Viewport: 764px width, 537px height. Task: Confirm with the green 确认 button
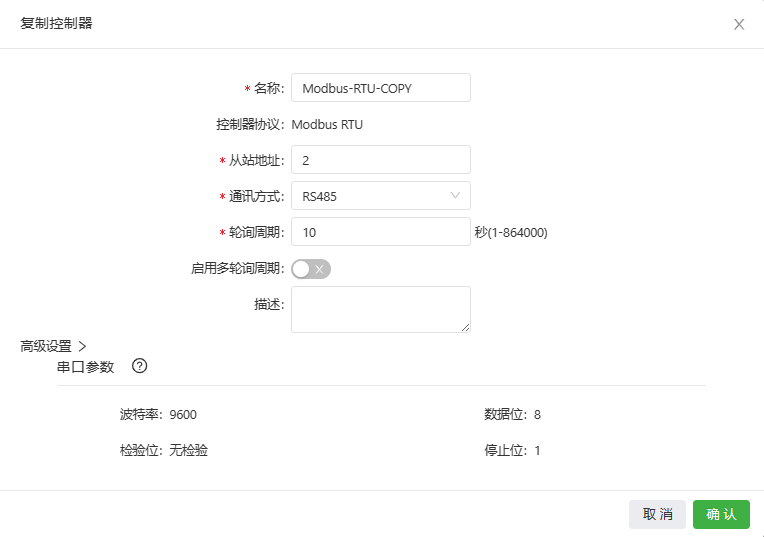tap(721, 514)
